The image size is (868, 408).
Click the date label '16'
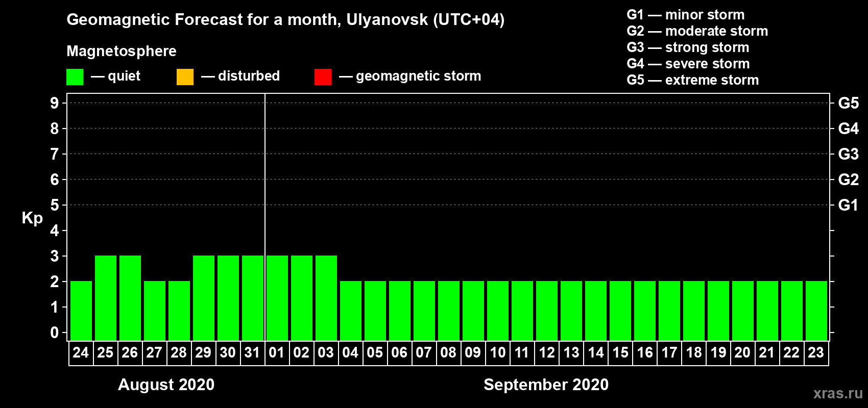644,352
